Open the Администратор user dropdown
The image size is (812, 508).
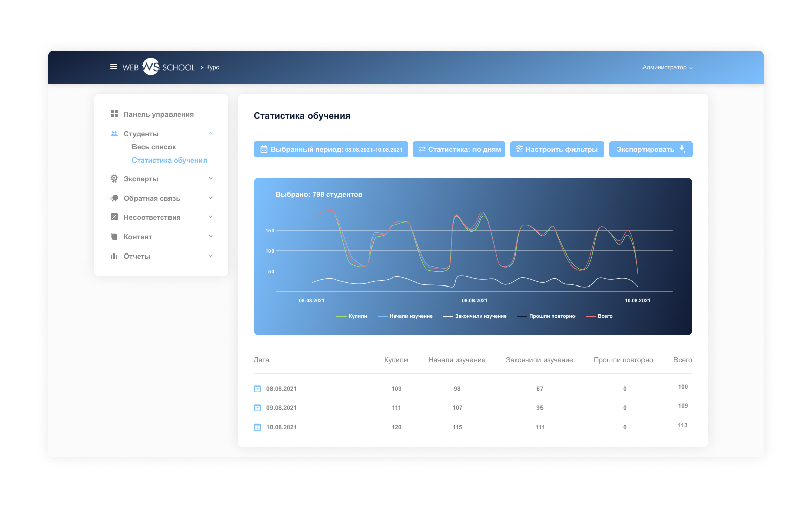[x=667, y=67]
